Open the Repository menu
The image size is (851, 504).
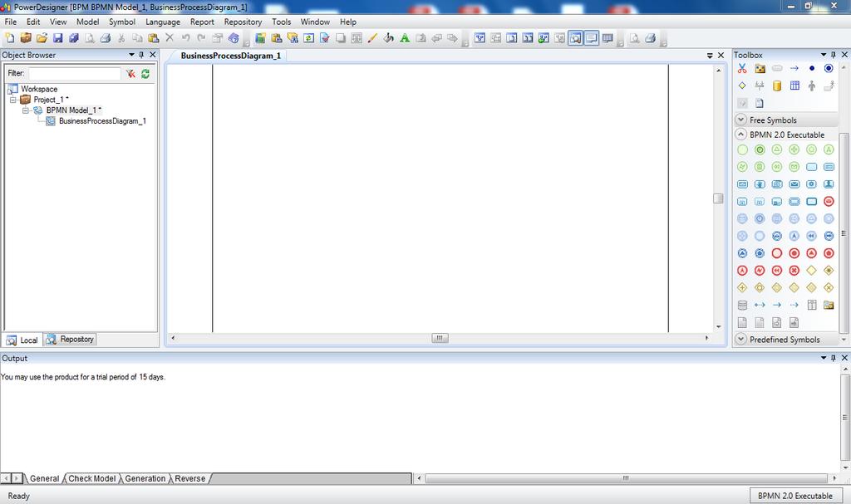(x=243, y=22)
